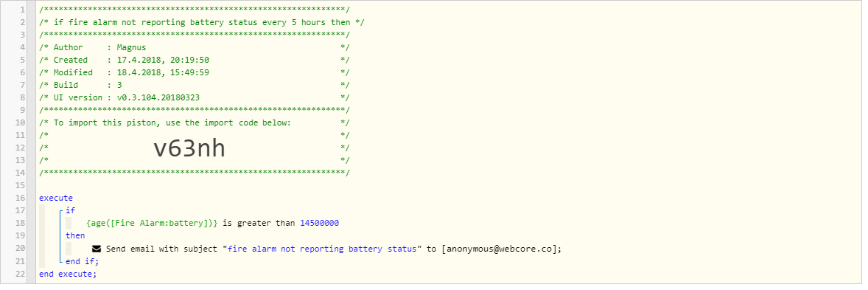Select the import code v63nh
This screenshot has width=868, height=290.
tap(189, 148)
